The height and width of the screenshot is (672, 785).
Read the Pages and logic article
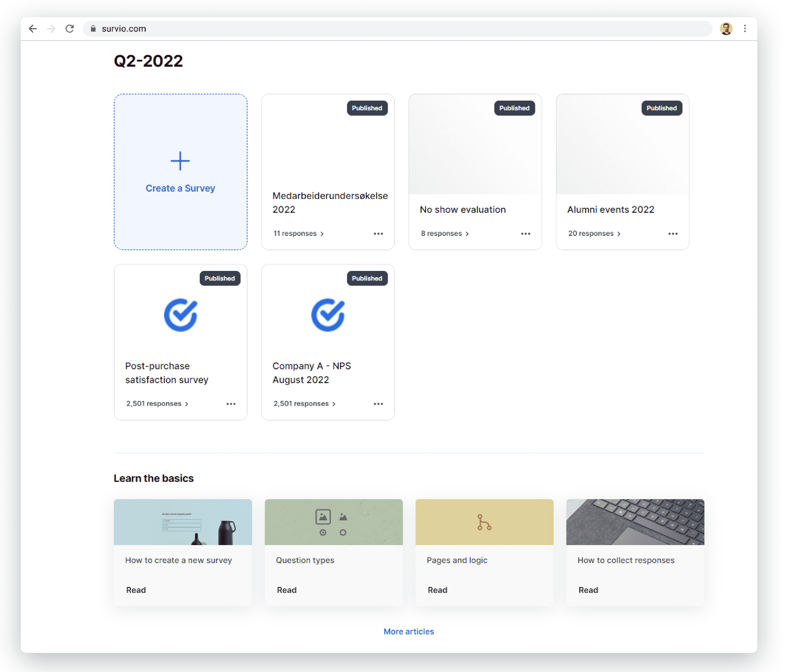coord(438,590)
